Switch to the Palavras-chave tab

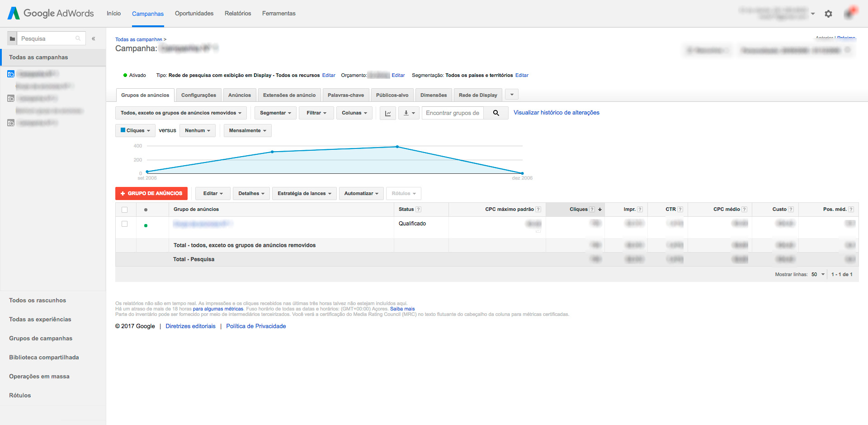point(345,95)
